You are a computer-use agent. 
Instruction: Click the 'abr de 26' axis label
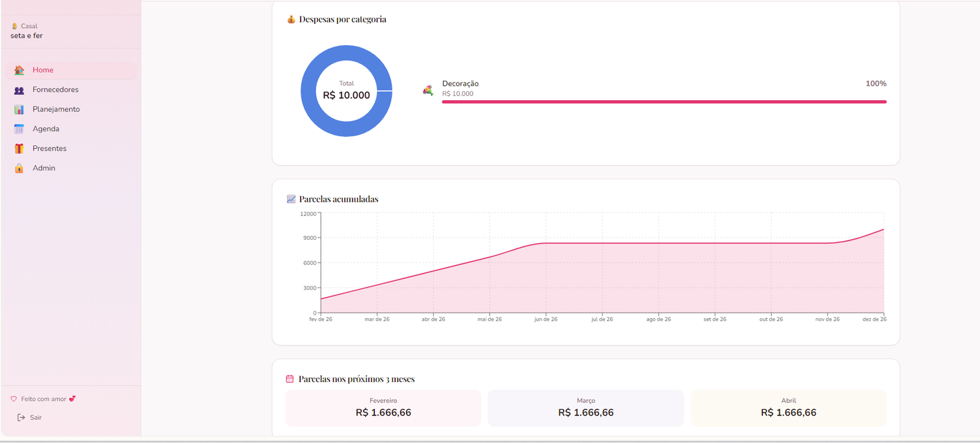point(434,319)
